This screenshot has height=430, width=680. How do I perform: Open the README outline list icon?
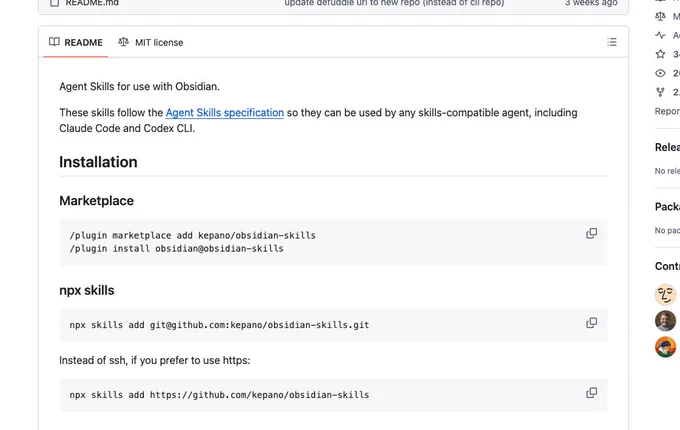tap(612, 42)
